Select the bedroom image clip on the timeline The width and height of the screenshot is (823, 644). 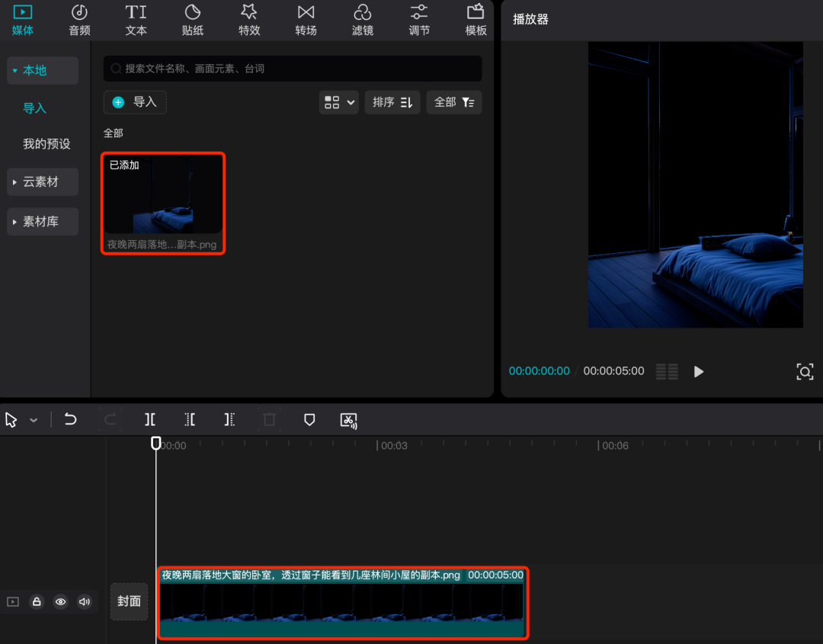[343, 603]
